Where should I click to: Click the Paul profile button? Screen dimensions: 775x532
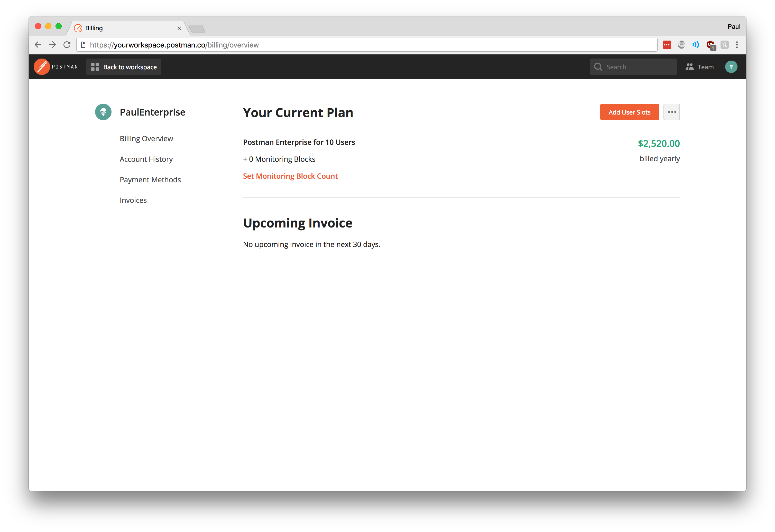(x=734, y=27)
